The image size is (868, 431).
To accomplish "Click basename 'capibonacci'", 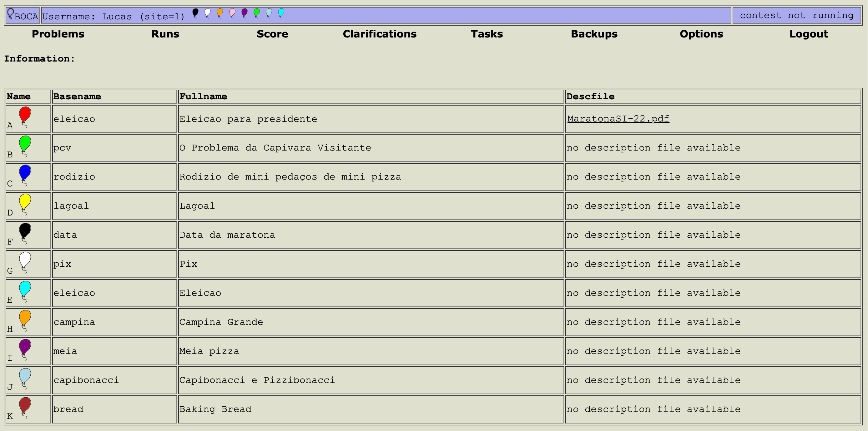I will click(86, 380).
